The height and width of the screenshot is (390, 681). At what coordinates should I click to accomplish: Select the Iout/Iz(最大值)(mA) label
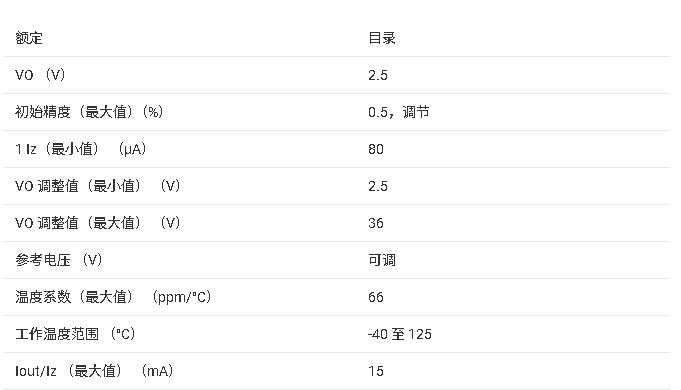pos(94,371)
